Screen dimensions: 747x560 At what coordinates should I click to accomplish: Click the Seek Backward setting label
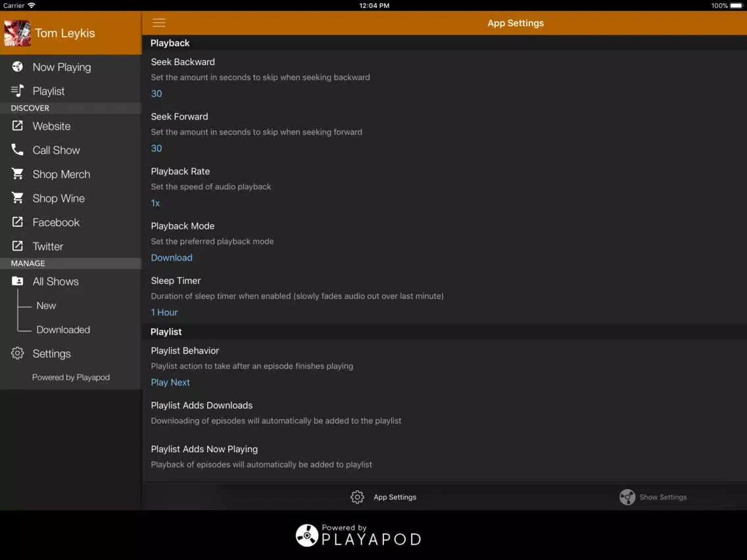[183, 62]
